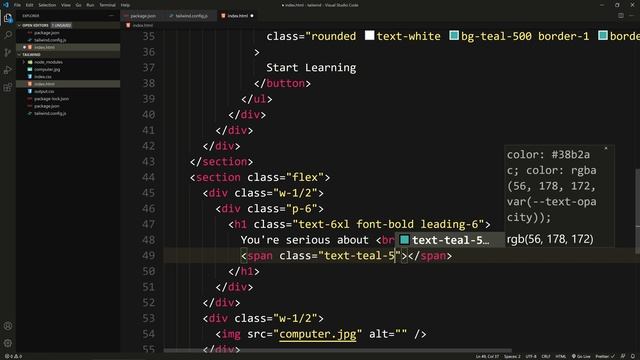Viewport: 640px width, 360px height.
Task: Select the text-teal-5… autocomplete suggestion
Action: 450,240
